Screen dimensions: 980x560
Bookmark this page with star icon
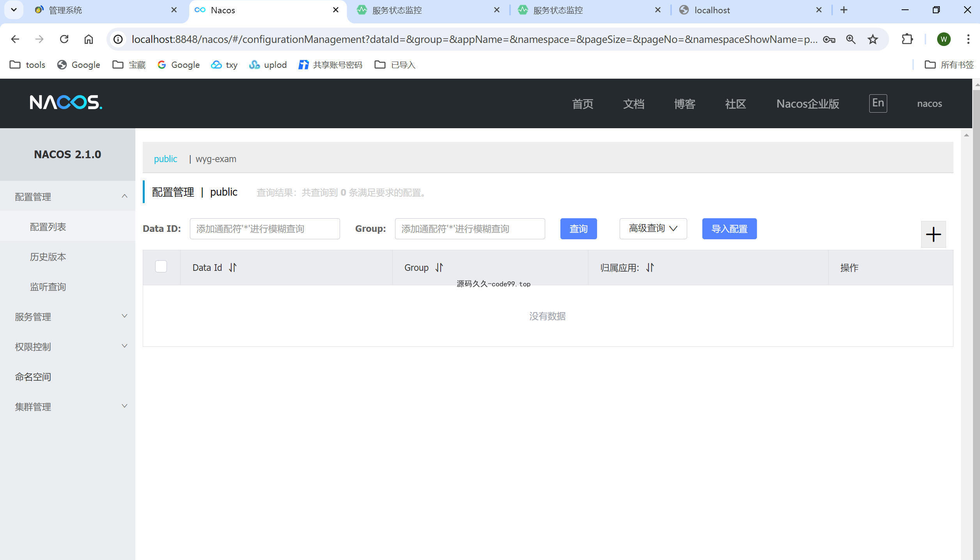[873, 39]
